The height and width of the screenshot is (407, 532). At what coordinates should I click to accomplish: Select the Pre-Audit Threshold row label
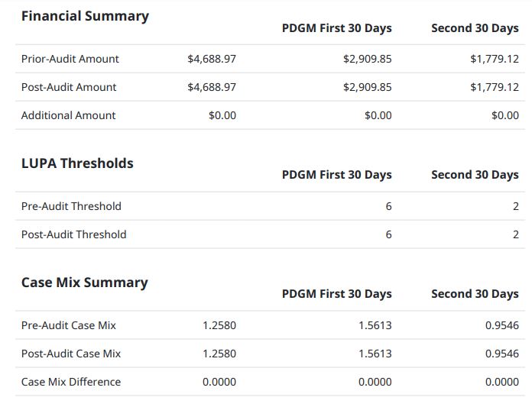coord(71,206)
